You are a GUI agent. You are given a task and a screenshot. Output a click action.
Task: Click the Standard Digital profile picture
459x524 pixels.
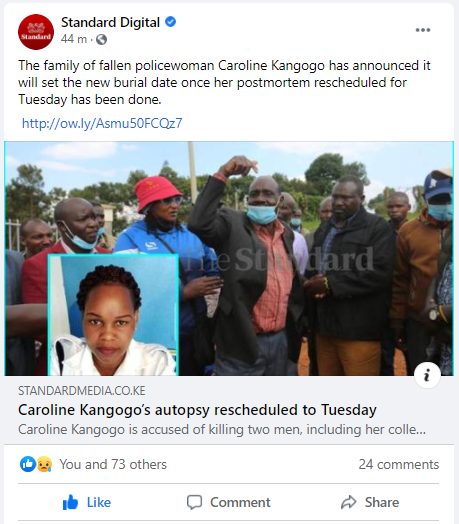click(36, 32)
